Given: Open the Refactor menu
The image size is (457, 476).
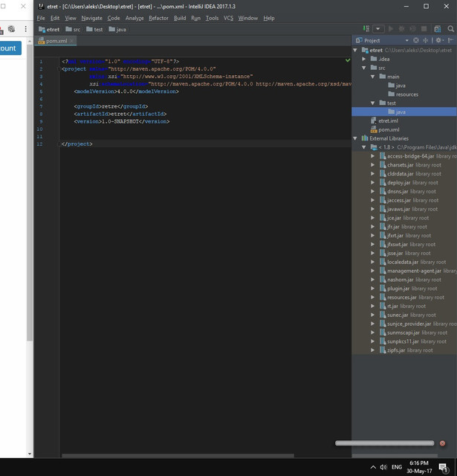Looking at the screenshot, I should [158, 18].
